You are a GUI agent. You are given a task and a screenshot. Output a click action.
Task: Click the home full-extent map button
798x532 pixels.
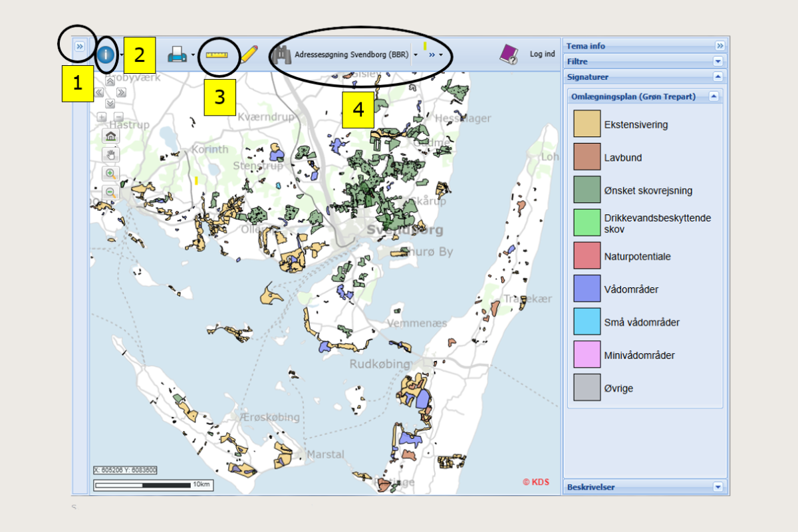coord(110,136)
